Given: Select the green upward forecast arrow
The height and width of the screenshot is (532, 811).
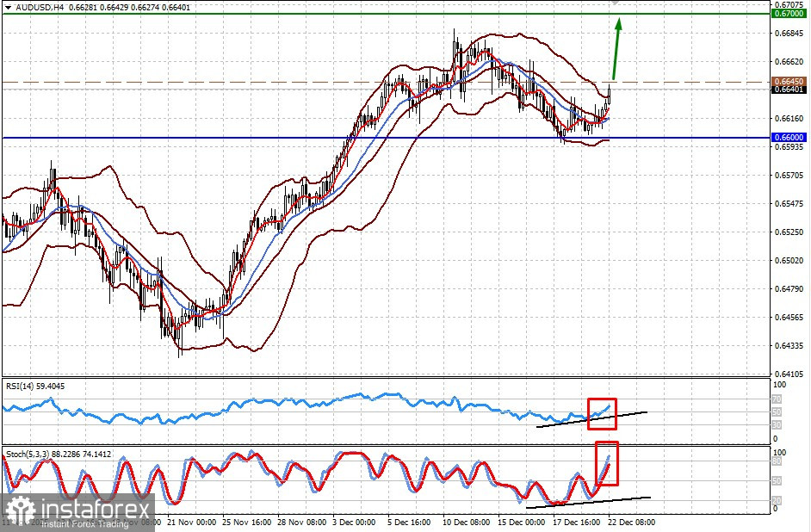Looking at the screenshot, I should click(616, 49).
